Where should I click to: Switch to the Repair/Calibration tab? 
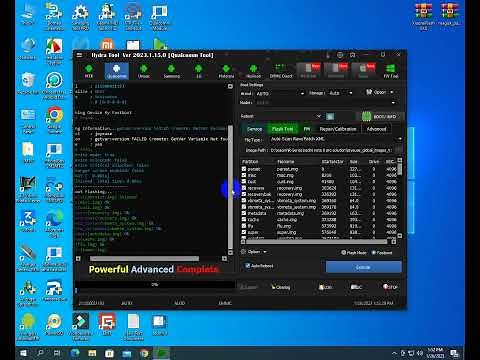point(338,129)
